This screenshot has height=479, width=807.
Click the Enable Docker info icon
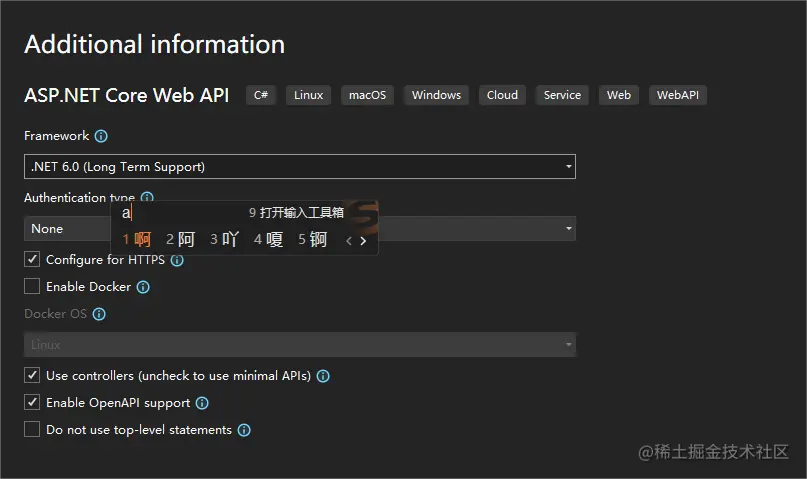tap(143, 287)
